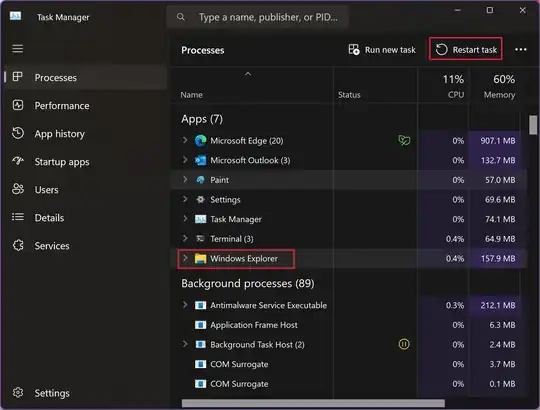Click the Performance sidebar icon
Screen dimensions: 540x410
pyautogui.click(x=18, y=105)
